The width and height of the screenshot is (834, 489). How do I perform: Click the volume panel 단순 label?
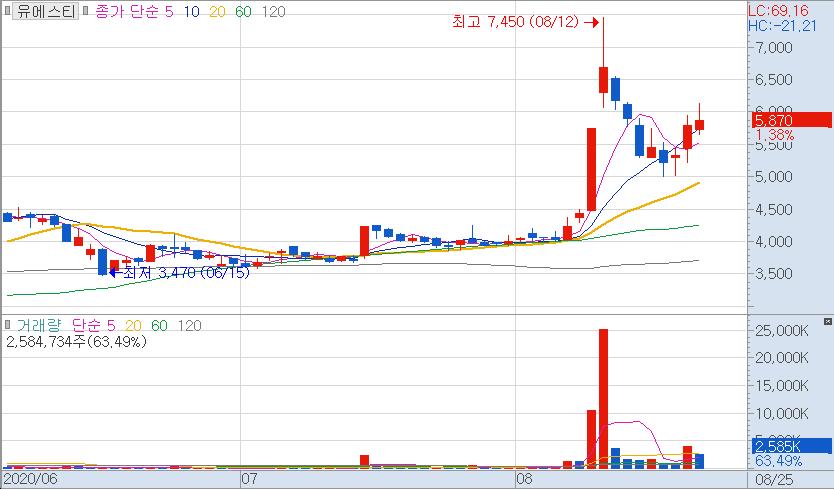pyautogui.click(x=85, y=325)
